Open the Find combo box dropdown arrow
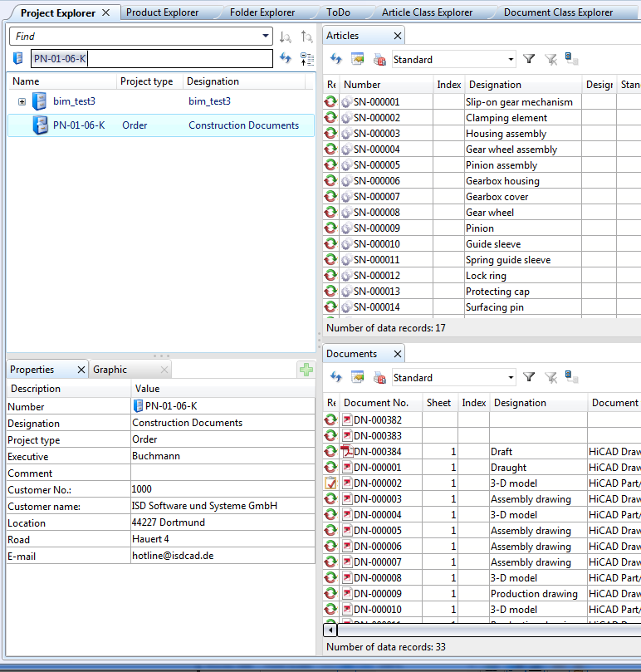641x672 pixels. (x=266, y=37)
